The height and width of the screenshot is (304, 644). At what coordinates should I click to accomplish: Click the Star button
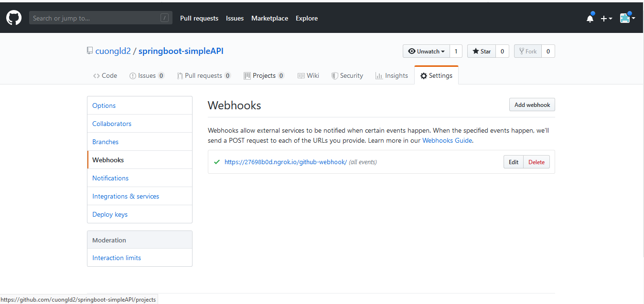coord(482,51)
